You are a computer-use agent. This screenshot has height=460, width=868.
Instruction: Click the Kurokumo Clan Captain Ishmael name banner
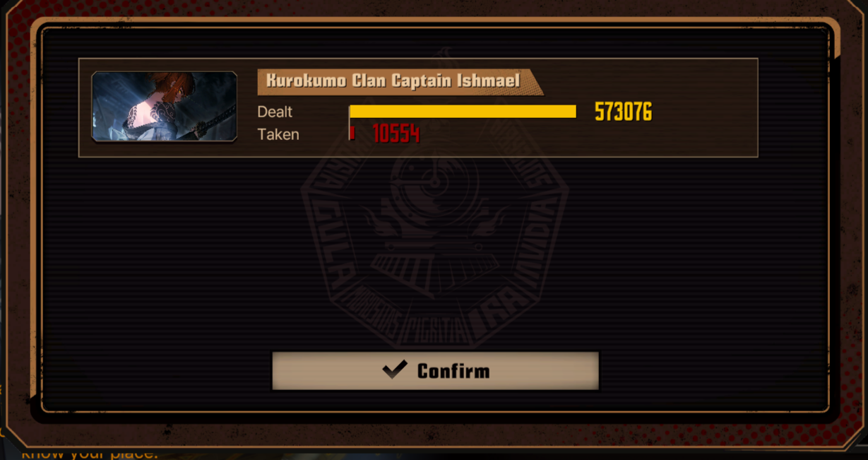(400, 81)
